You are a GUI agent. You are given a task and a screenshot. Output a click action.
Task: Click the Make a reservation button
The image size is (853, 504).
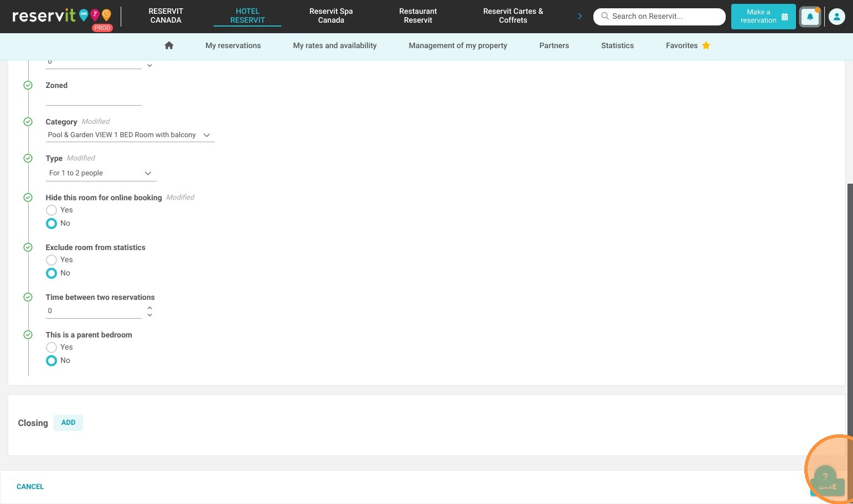coord(763,17)
